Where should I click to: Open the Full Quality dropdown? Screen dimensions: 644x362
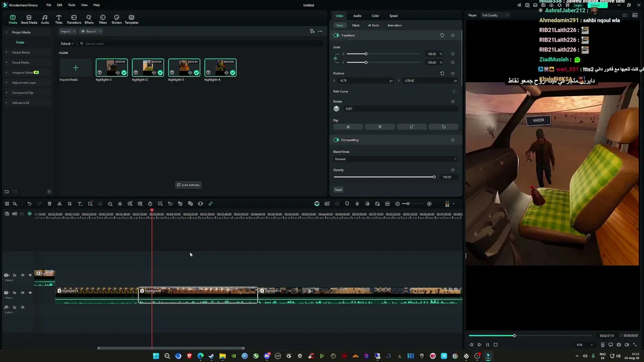tap(495, 15)
